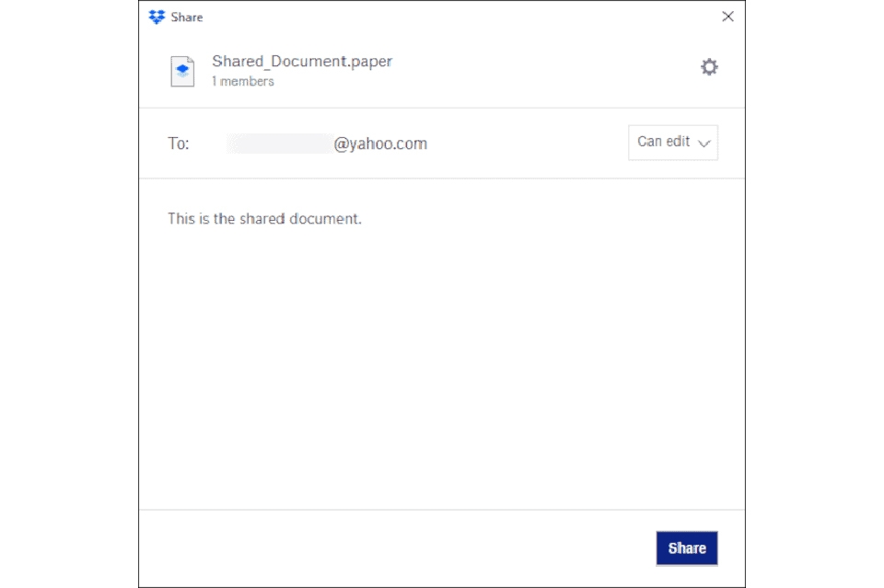Viewport: 884px width, 588px height.
Task: Click the "Shared_Document.paper" file name
Action: click(x=302, y=62)
